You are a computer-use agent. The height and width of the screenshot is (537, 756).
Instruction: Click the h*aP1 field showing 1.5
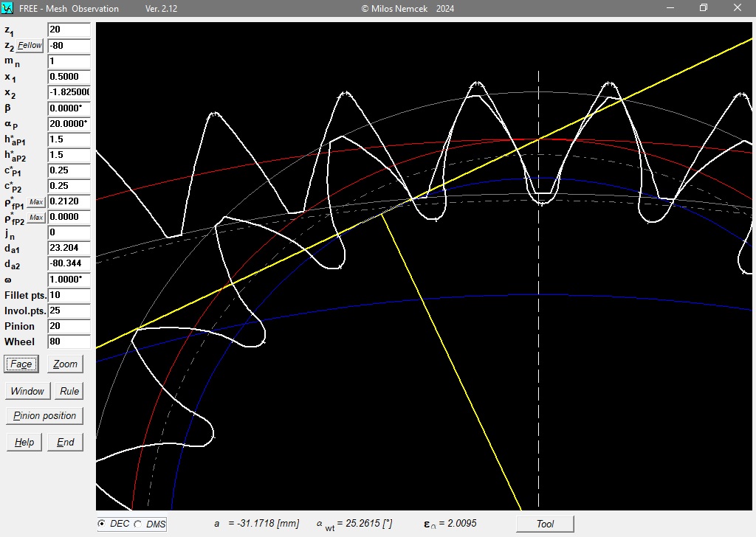[69, 139]
